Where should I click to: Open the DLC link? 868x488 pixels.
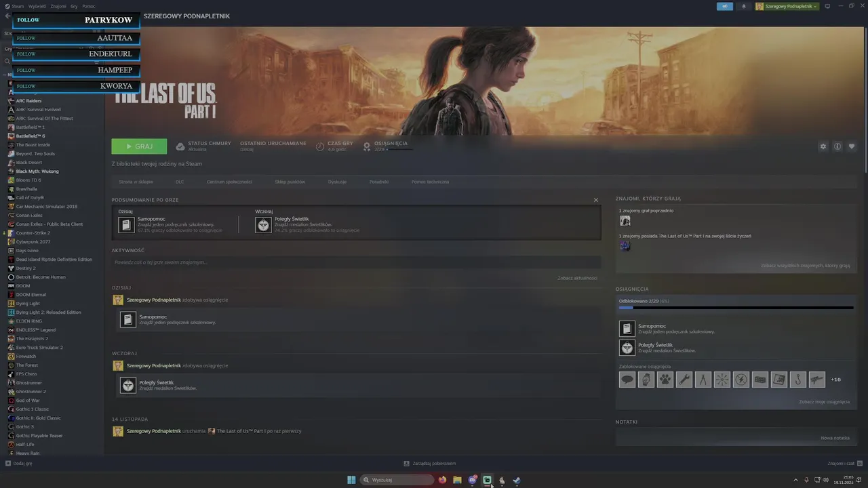click(180, 182)
